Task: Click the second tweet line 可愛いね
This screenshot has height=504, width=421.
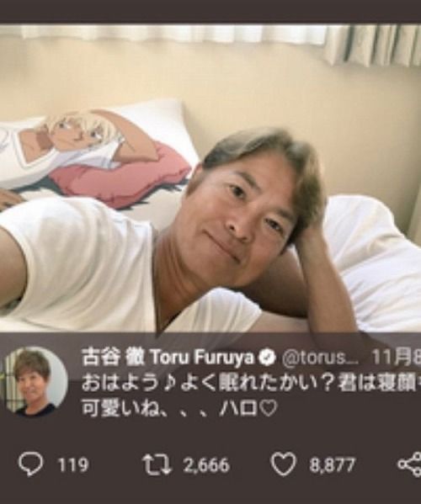Action: 179,409
